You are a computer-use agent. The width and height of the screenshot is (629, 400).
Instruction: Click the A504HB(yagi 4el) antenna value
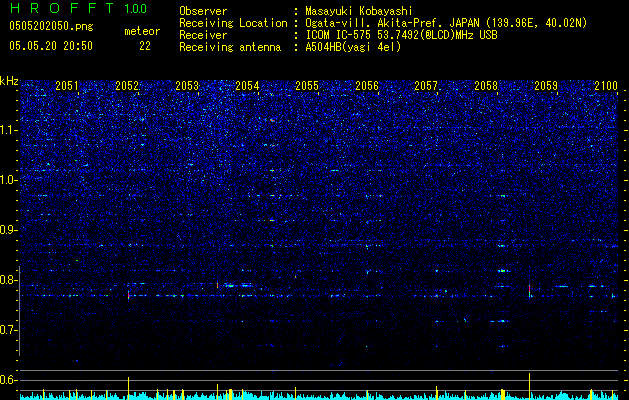pyautogui.click(x=353, y=47)
